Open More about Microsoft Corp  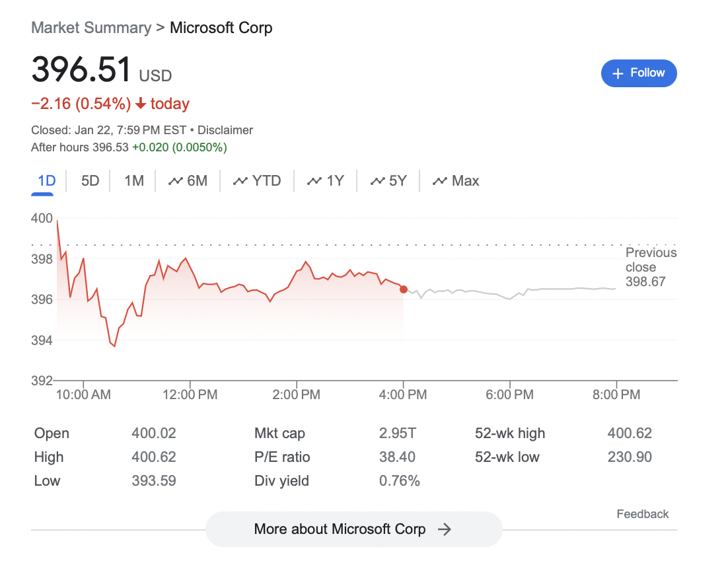point(353,529)
